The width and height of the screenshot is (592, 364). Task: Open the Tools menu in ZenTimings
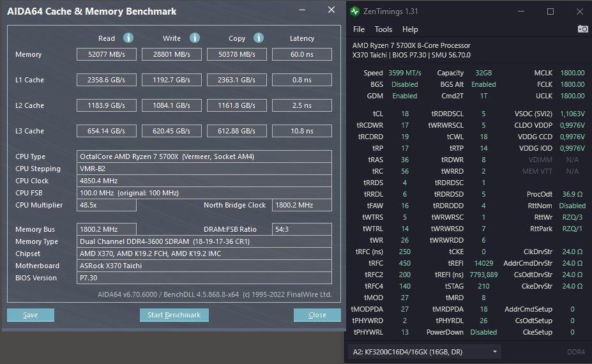383,29
